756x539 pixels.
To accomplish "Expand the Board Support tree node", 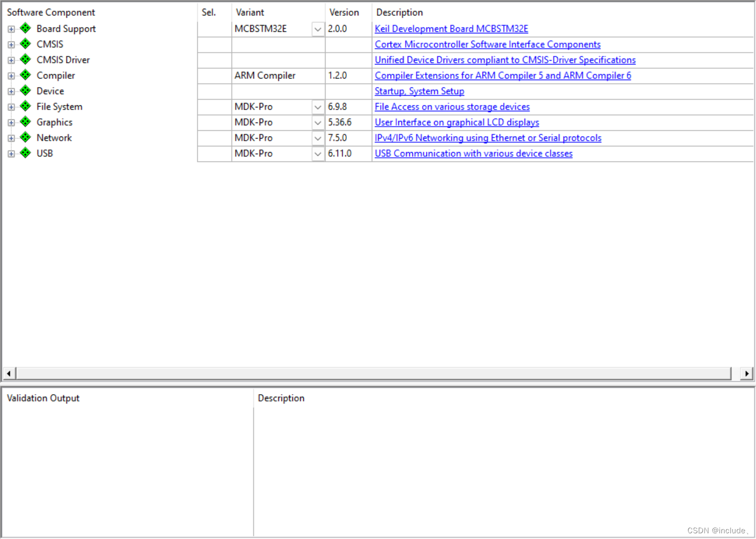I will [11, 29].
